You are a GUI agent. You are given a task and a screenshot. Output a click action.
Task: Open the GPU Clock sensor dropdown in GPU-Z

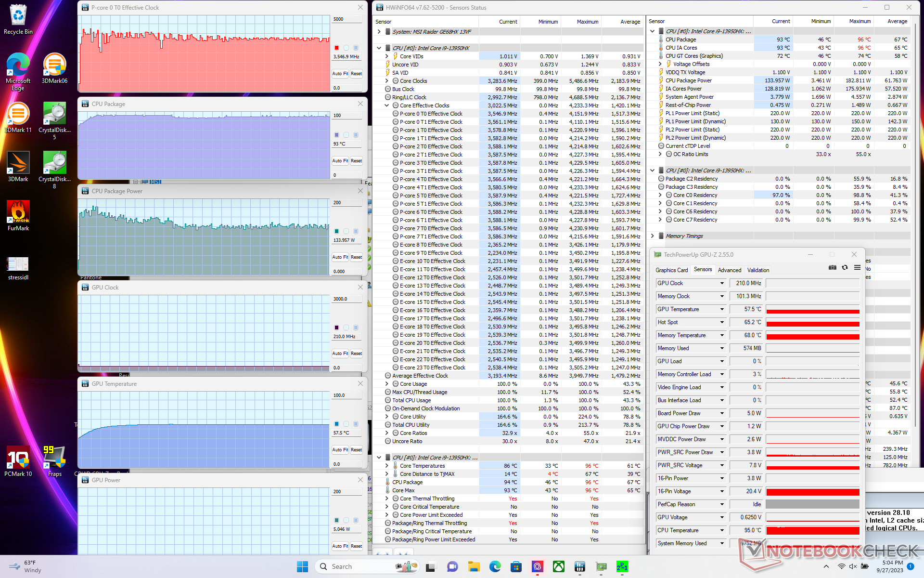tap(722, 283)
